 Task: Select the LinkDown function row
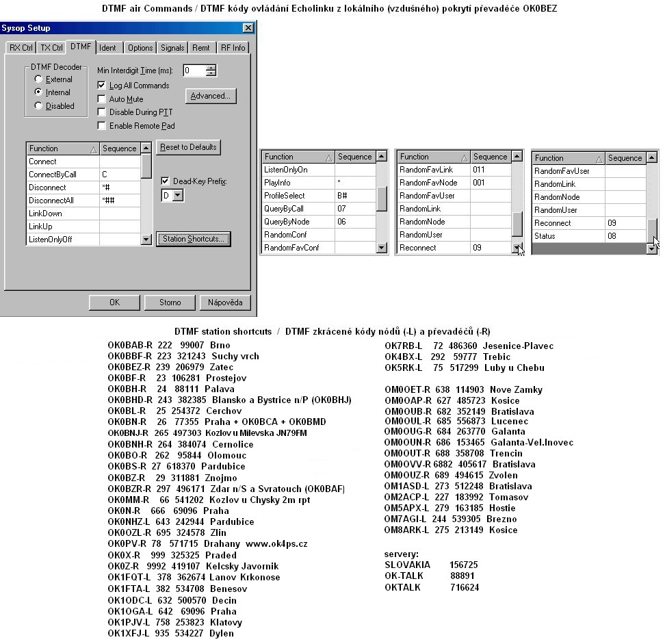83,214
